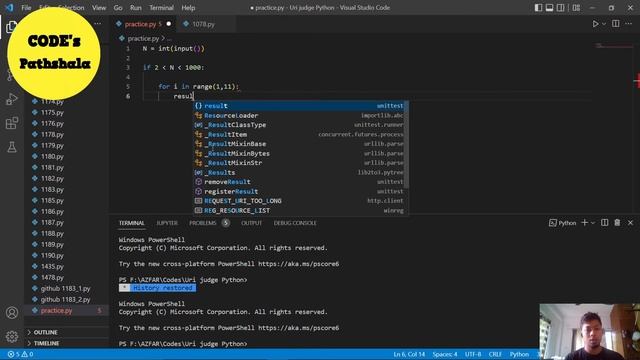Select the JUPYTER panel tab
This screenshot has width=640, height=360.
167,223
